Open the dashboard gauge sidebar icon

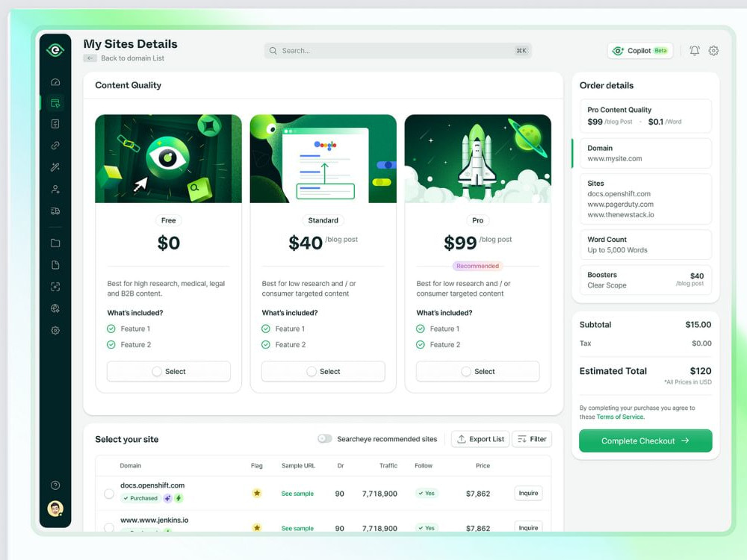[x=55, y=82]
